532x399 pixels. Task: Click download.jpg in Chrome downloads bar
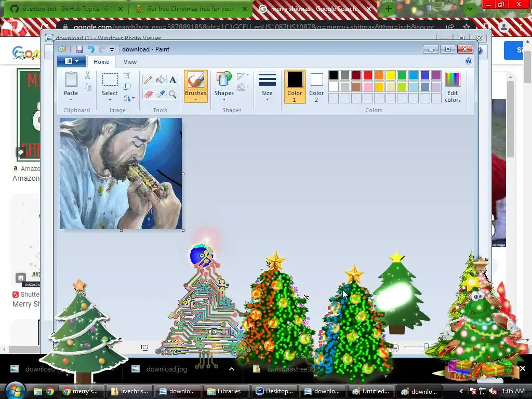point(167,369)
